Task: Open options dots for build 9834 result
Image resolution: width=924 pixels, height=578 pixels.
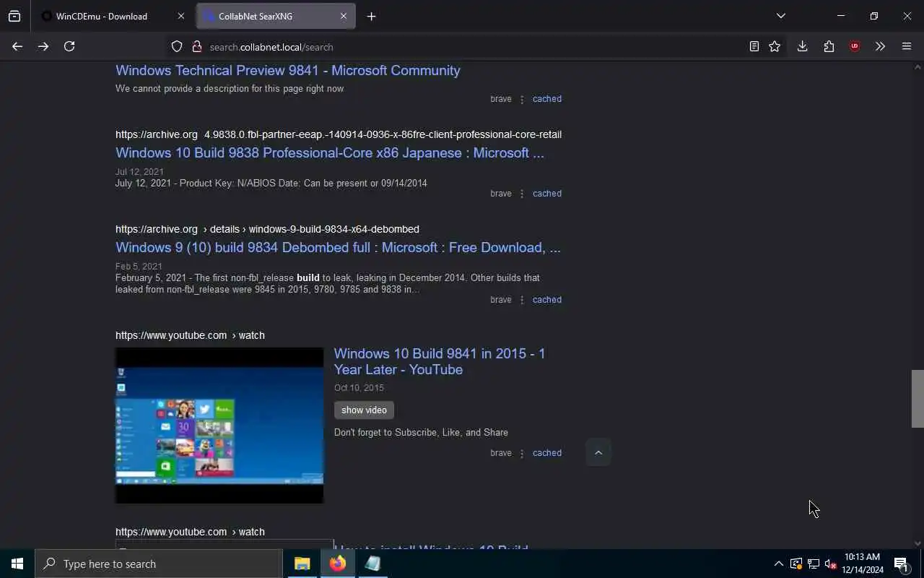Action: tap(522, 300)
